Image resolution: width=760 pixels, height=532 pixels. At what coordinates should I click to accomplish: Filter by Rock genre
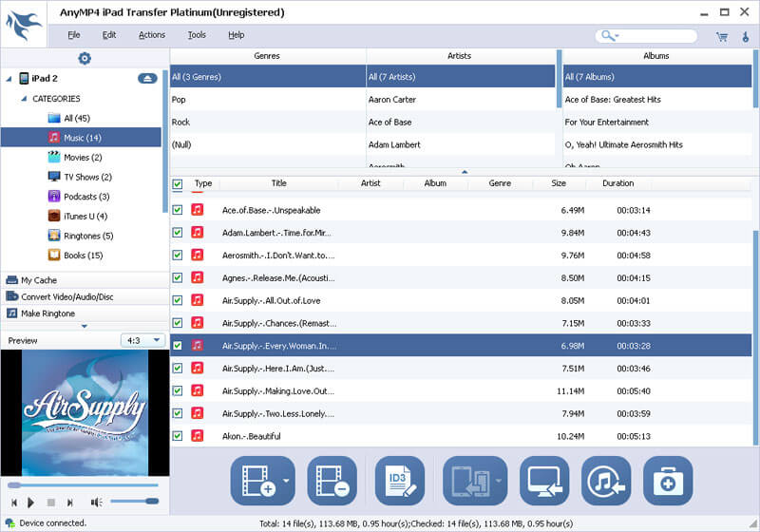coord(268,123)
